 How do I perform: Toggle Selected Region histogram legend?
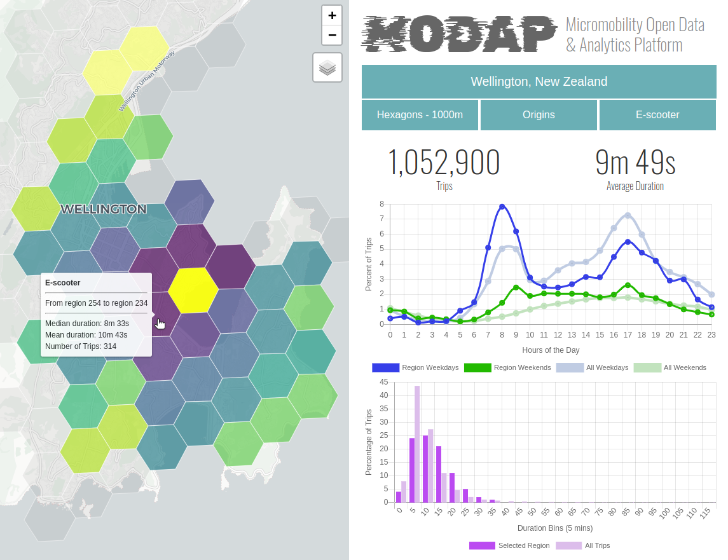click(x=509, y=545)
